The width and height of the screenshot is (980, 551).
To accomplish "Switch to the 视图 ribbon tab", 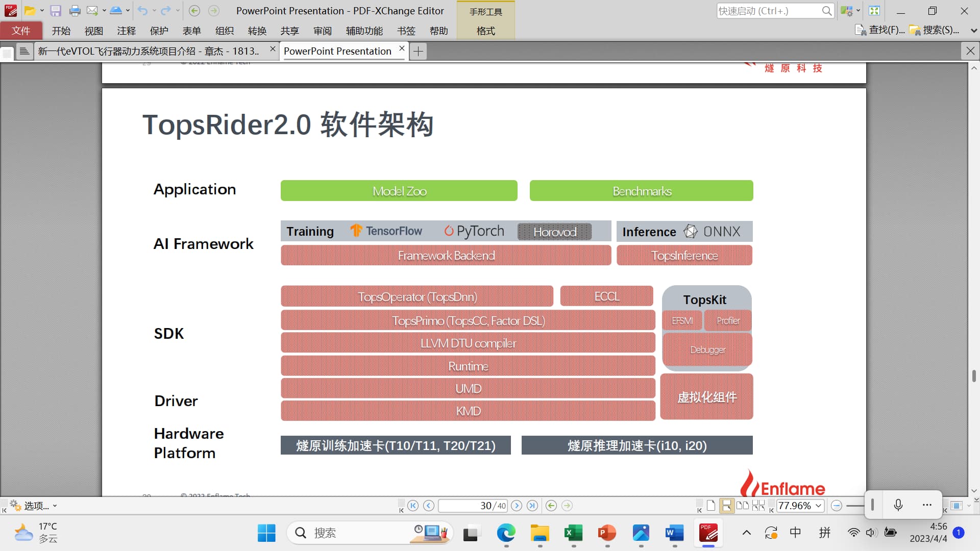I will 94,31.
